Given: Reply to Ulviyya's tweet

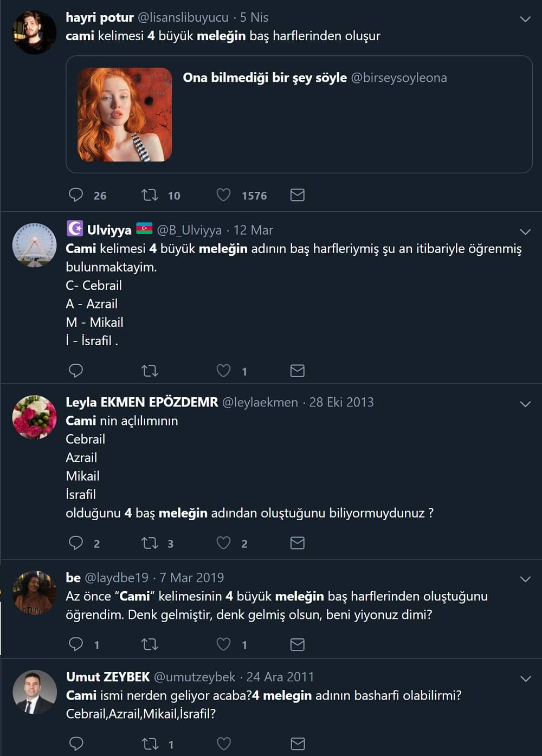Looking at the screenshot, I should pos(76,371).
